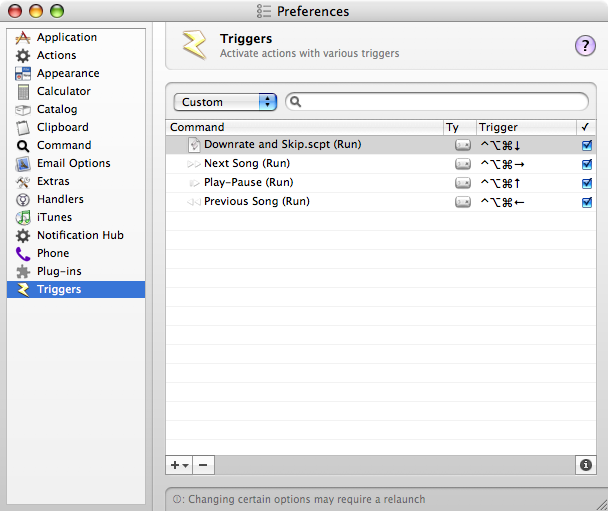This screenshot has height=511, width=608.
Task: Disable the Downrate and Skip.scpt trigger checkbox
Action: 587,145
